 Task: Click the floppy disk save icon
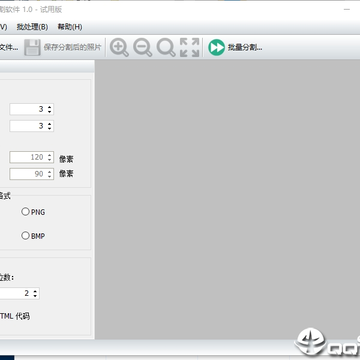tap(32, 47)
